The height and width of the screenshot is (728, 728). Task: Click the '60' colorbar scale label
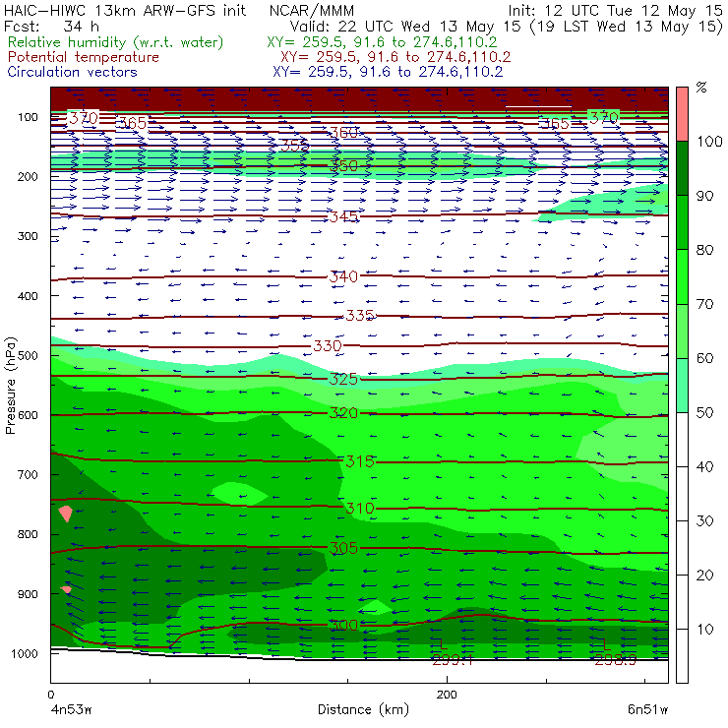704,358
